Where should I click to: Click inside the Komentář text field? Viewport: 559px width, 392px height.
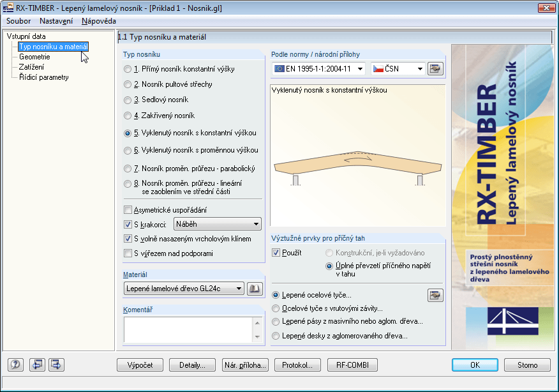(188, 329)
